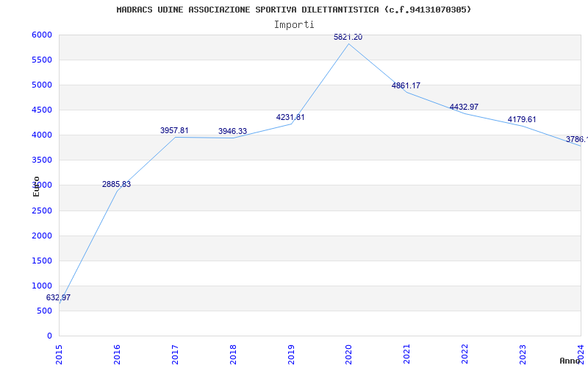Click data label 4231.81

pos(290,118)
